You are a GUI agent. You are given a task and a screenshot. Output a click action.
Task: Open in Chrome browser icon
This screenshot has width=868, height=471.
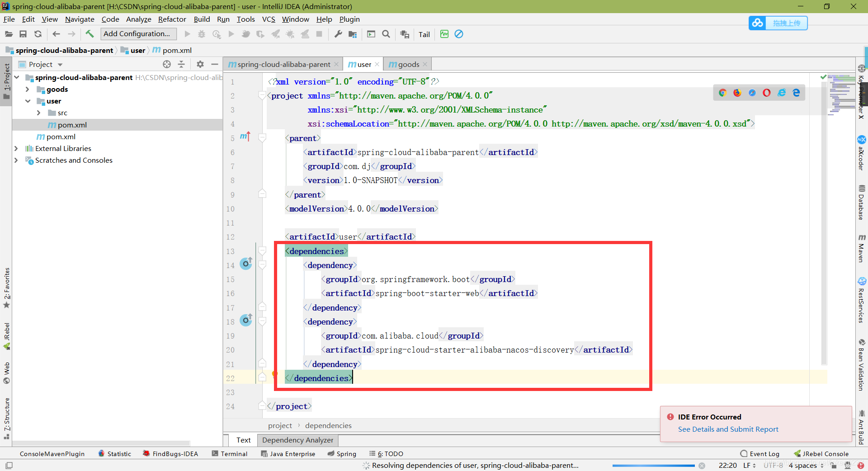point(722,93)
